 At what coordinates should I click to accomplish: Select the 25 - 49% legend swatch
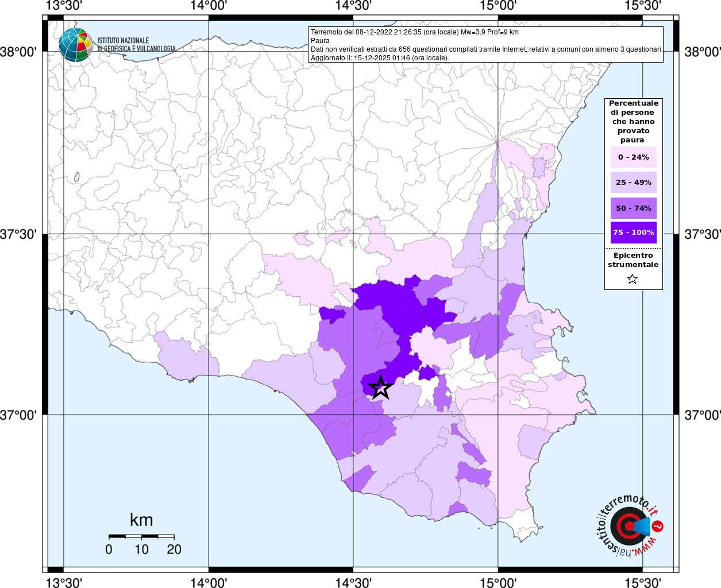click(x=633, y=183)
